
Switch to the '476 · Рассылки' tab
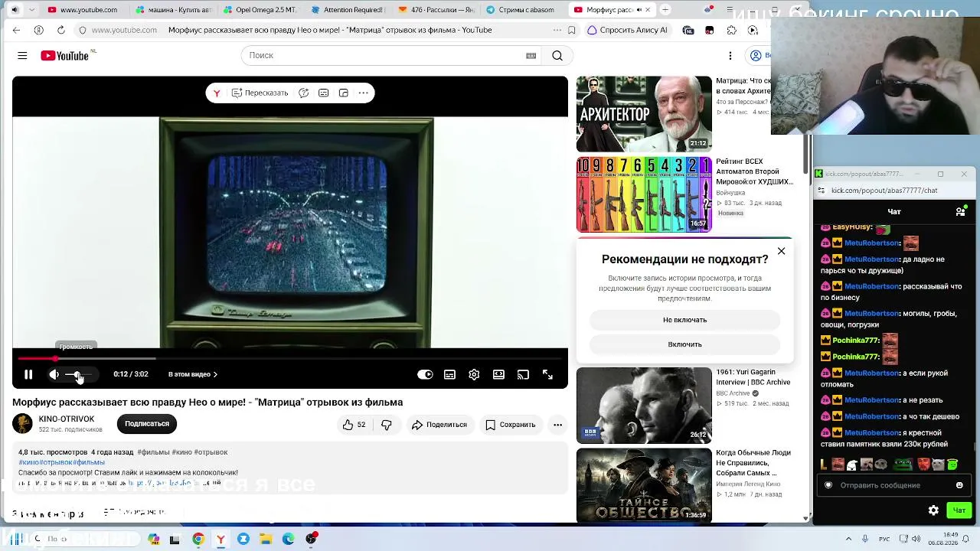[x=436, y=10]
